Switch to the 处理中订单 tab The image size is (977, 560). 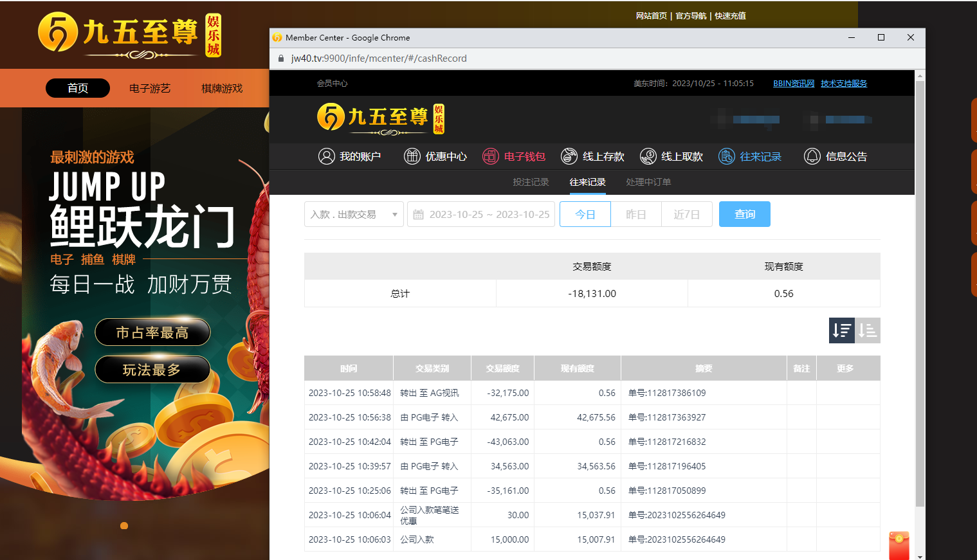(648, 182)
